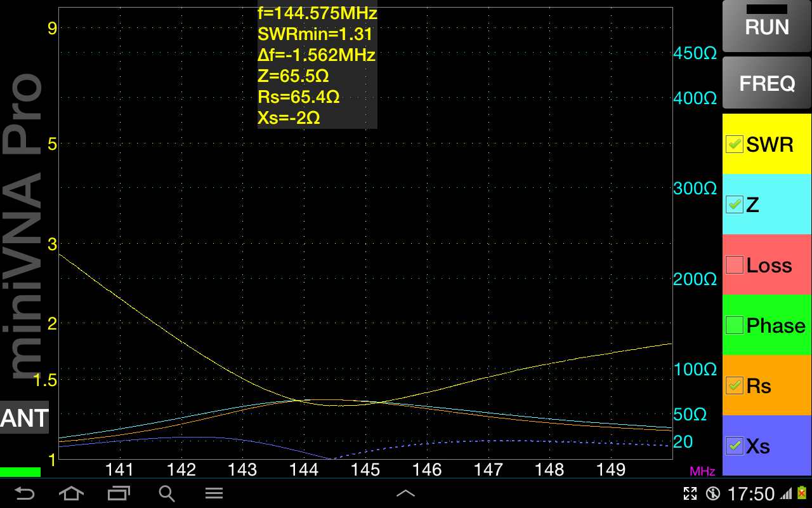
Task: Open the menu hamburger icon
Action: tap(214, 493)
